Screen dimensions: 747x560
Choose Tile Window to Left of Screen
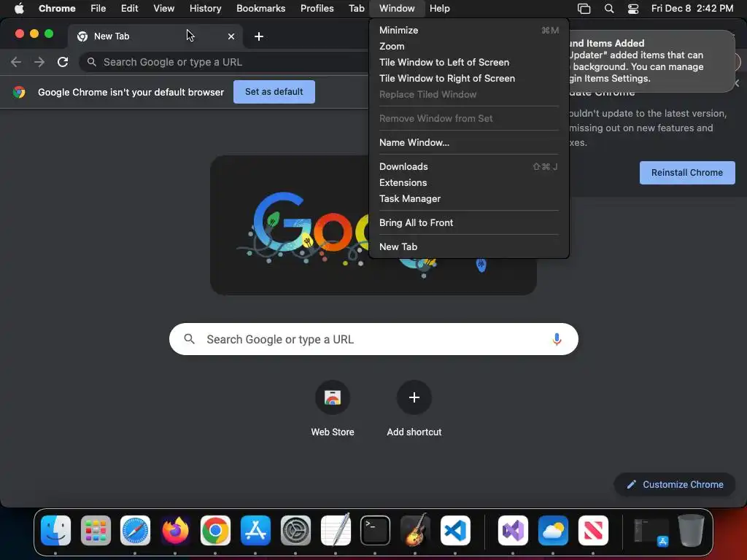469,63
